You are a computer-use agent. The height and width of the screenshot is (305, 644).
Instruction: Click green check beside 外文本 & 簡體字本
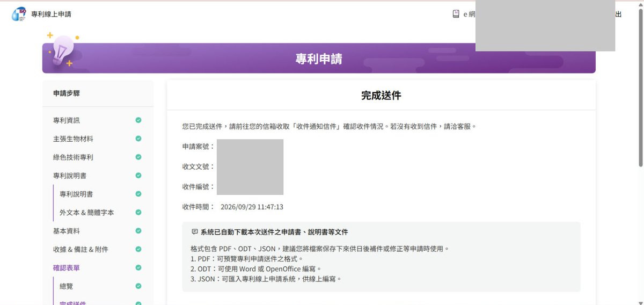click(138, 213)
